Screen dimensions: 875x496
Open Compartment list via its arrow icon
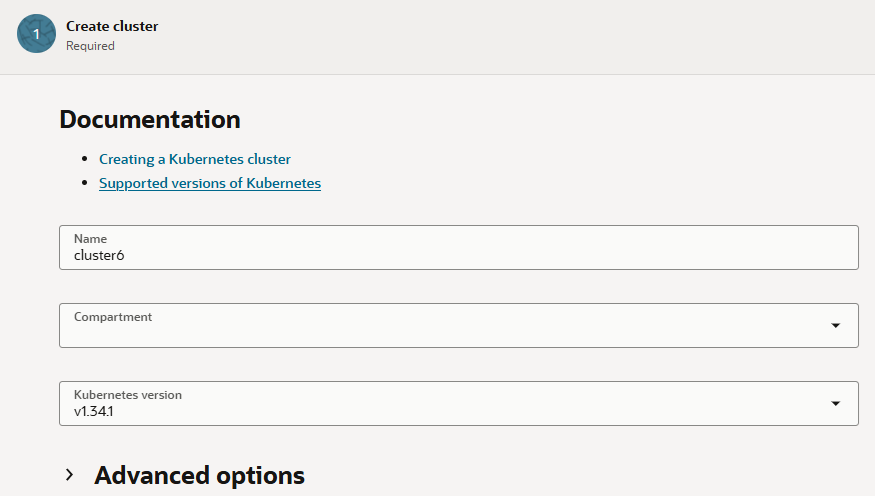pos(835,326)
